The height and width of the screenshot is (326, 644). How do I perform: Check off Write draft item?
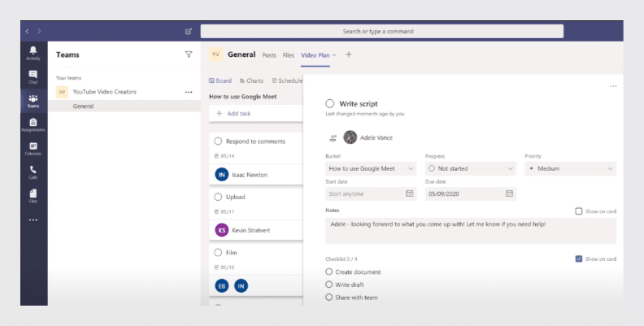point(329,284)
